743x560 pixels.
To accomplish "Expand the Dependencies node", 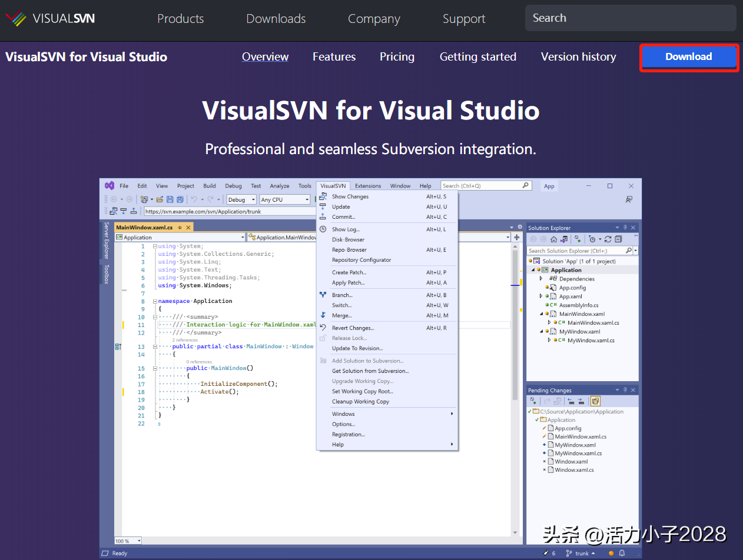I will [541, 279].
